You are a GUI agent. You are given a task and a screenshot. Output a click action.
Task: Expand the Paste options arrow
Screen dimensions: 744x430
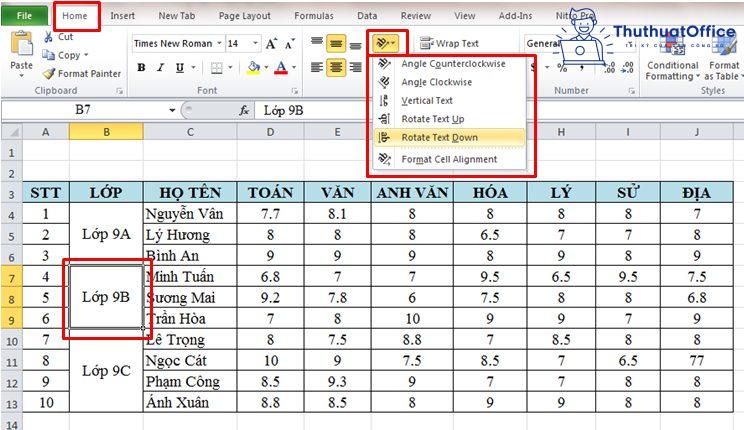[21, 75]
